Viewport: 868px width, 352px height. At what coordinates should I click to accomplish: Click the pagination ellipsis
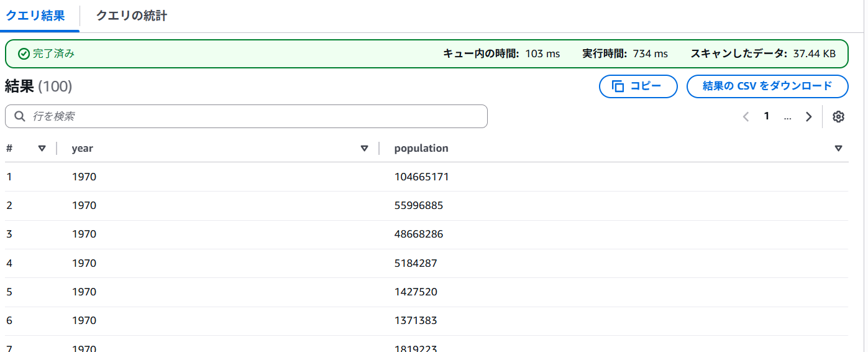click(x=788, y=116)
